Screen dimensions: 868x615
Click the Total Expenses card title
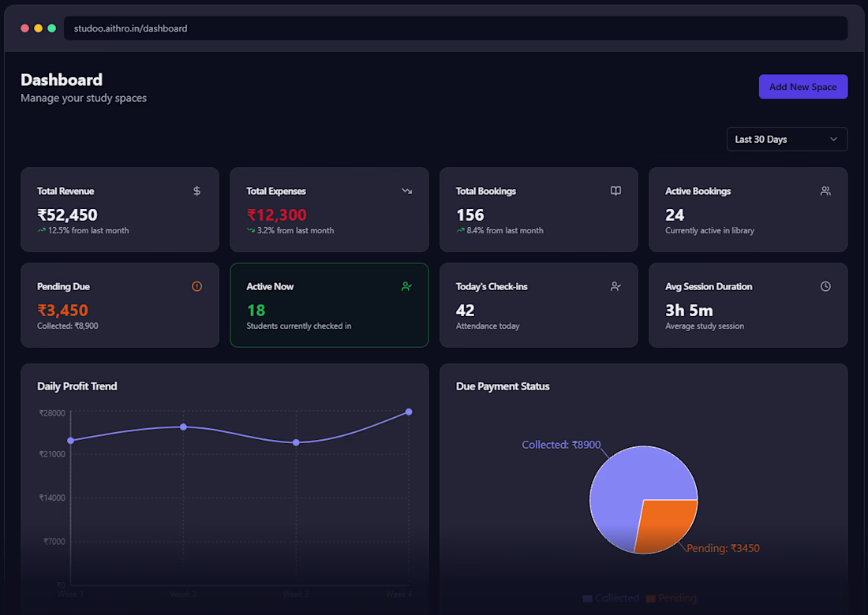(x=276, y=191)
